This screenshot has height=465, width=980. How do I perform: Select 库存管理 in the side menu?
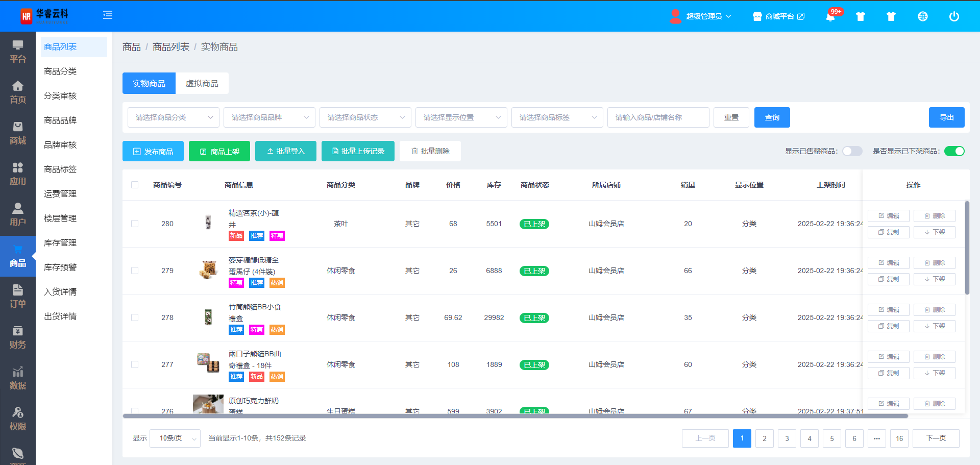[x=60, y=242]
